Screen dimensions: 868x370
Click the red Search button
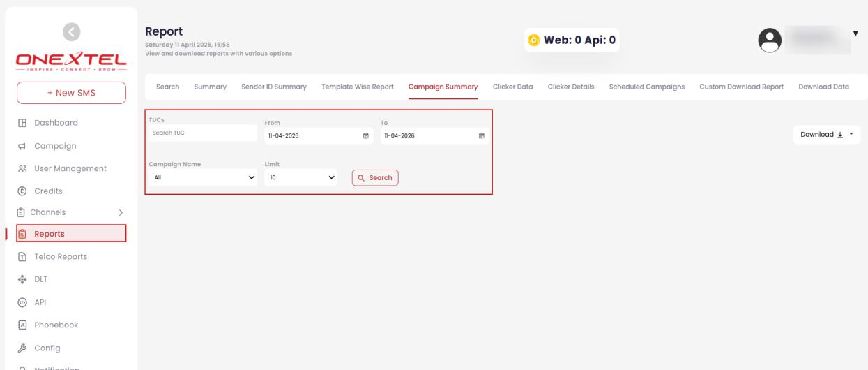point(375,177)
